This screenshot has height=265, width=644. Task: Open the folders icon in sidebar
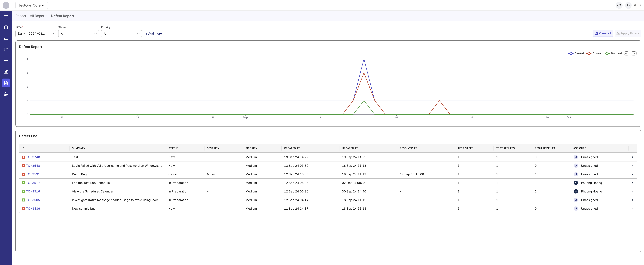(6, 49)
